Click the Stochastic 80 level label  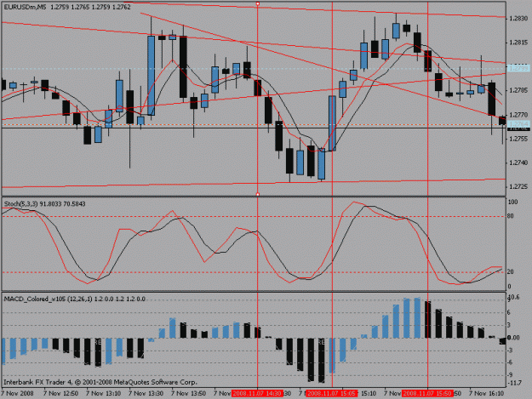(x=511, y=216)
